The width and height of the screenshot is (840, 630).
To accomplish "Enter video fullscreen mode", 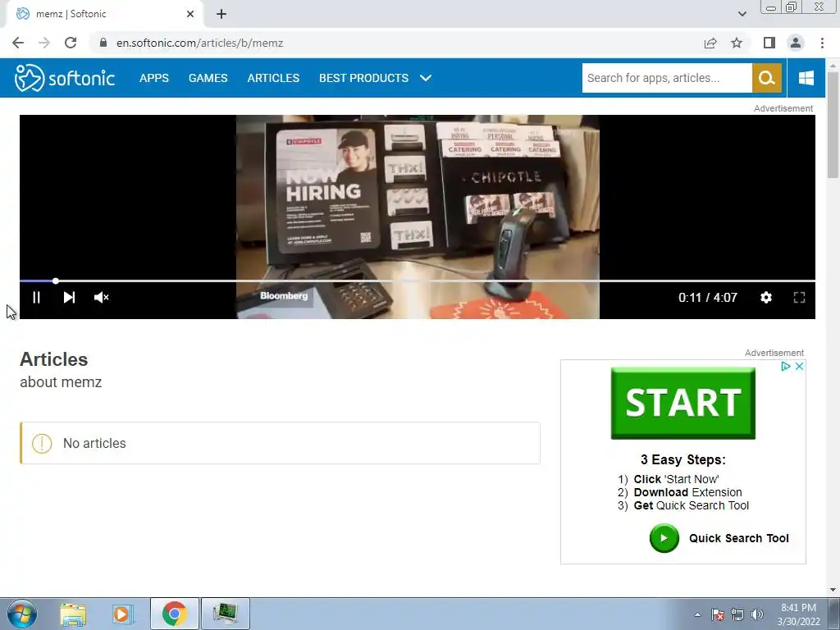I will 799,297.
